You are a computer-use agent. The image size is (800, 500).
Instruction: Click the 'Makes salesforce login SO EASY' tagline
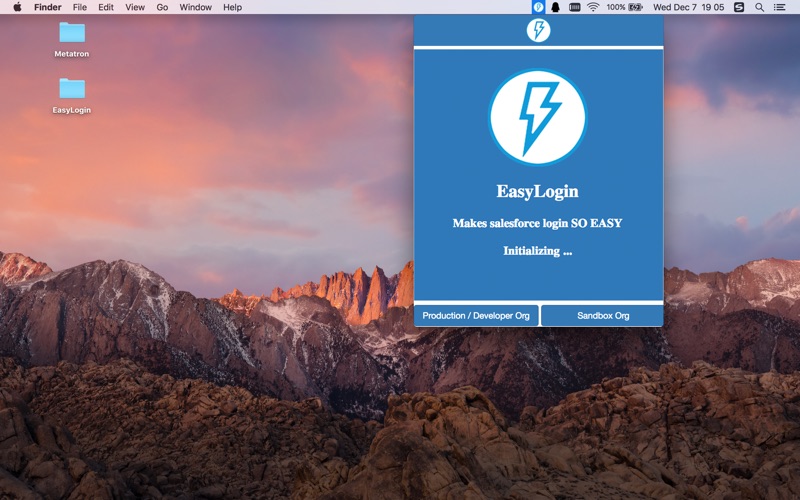[537, 223]
